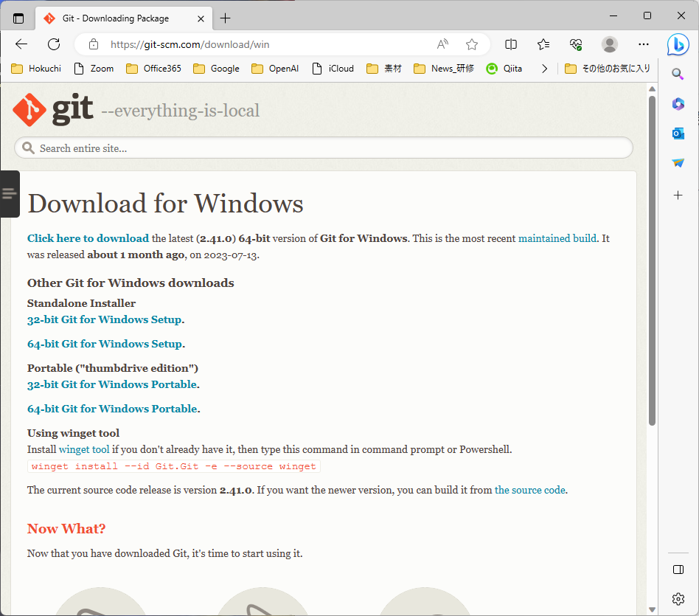Open the OpenAI bookmarks folder
699x616 pixels.
pyautogui.click(x=275, y=69)
